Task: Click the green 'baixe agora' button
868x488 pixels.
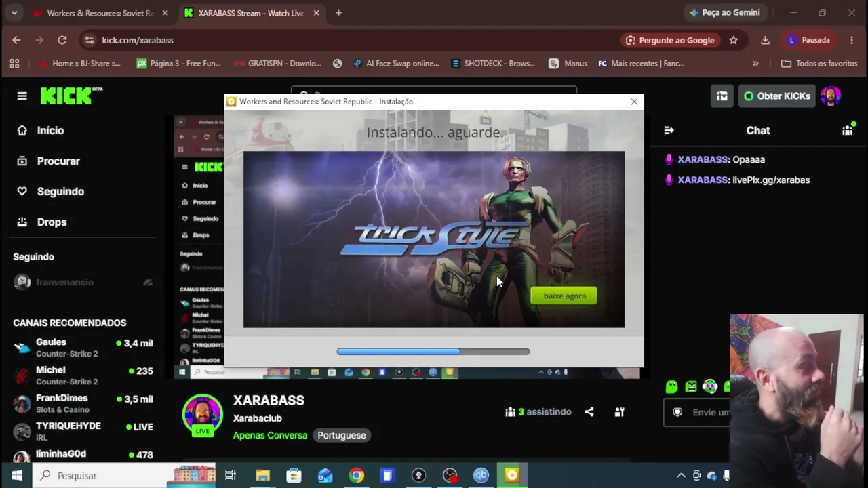Action: coord(564,296)
